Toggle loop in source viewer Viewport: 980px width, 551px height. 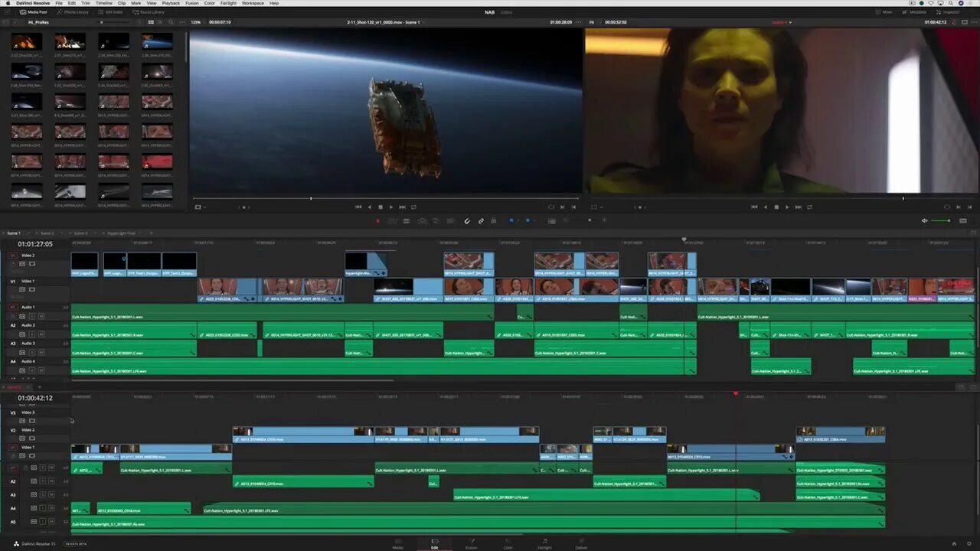pyautogui.click(x=413, y=207)
